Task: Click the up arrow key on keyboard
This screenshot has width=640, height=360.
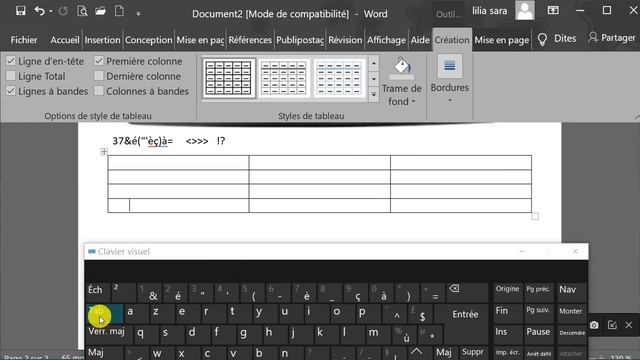Action: [x=417, y=352]
